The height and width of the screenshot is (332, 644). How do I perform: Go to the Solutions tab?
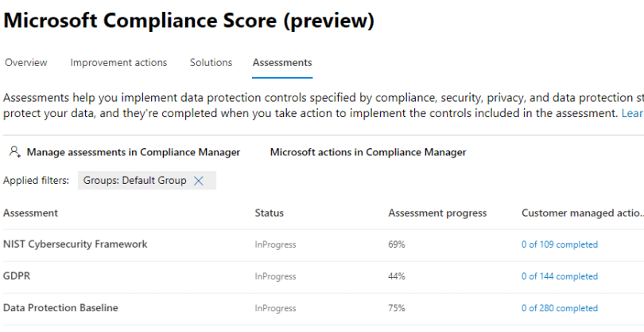pos(211,63)
